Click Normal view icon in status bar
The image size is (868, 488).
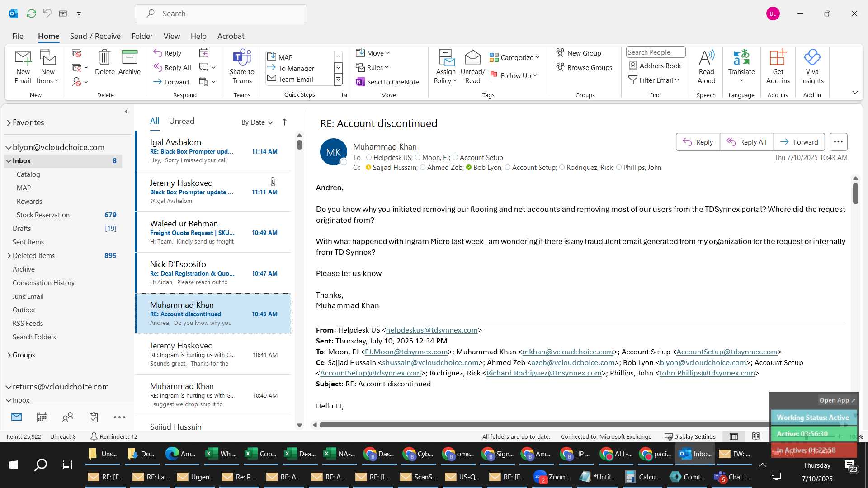coord(734,436)
